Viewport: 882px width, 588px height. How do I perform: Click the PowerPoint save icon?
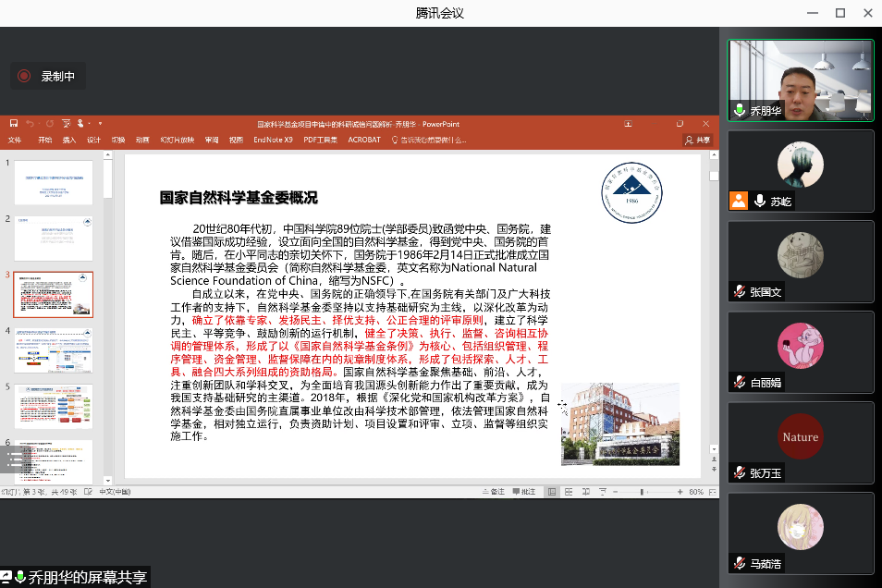[13, 124]
